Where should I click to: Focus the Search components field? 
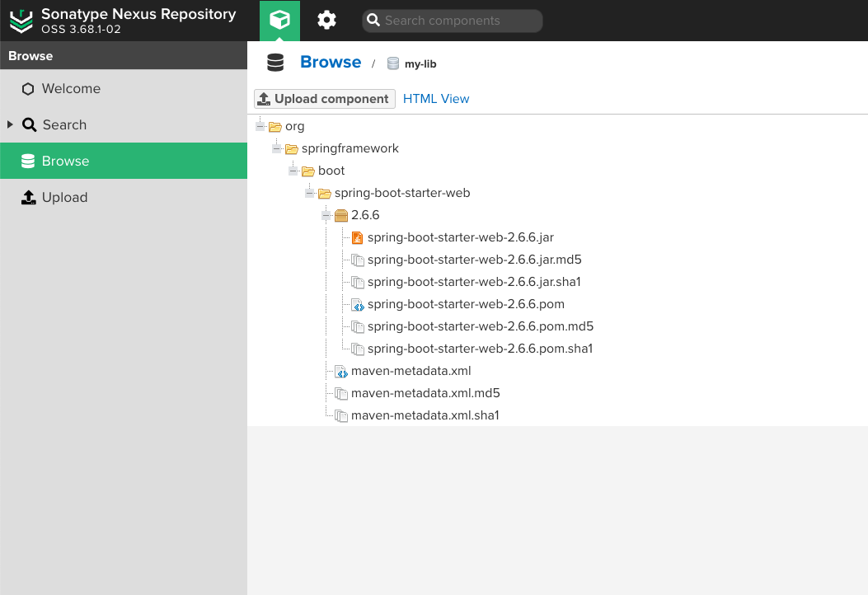453,21
